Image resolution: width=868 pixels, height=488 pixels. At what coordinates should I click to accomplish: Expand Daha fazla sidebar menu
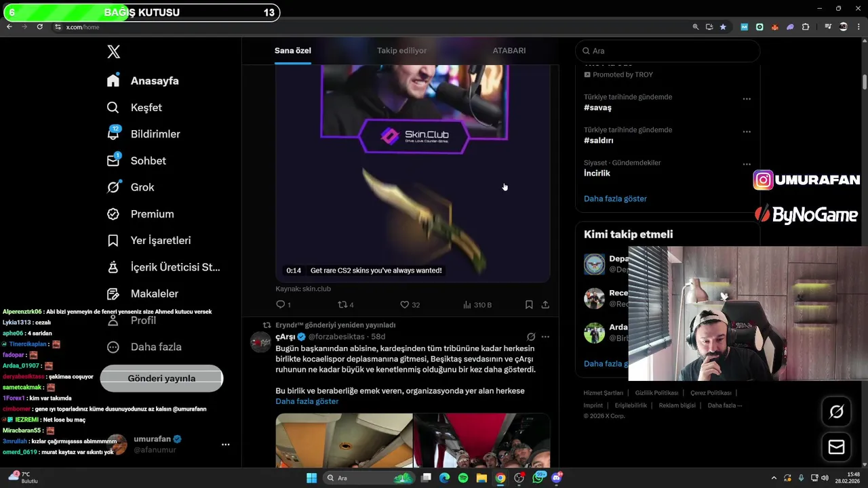(144, 347)
